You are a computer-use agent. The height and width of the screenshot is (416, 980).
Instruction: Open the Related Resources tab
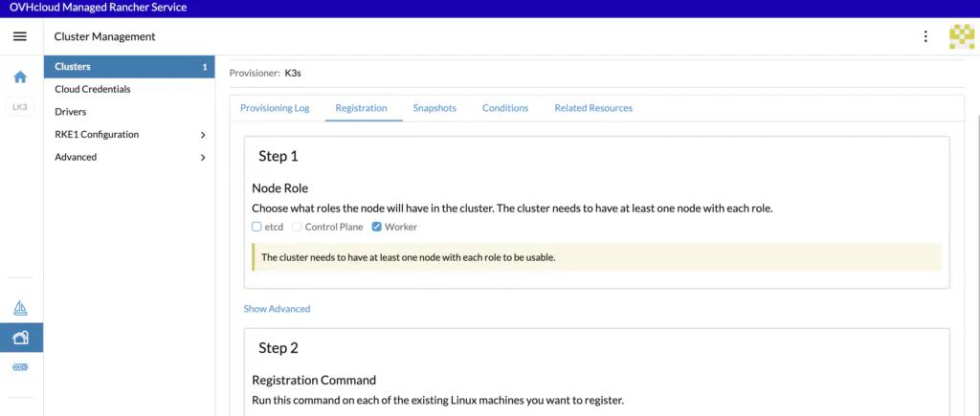coord(593,108)
